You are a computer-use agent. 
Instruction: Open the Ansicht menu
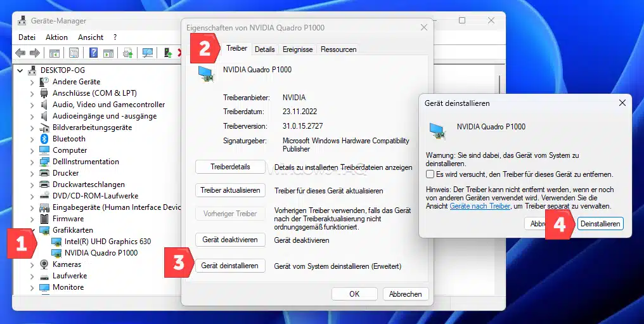pos(91,37)
